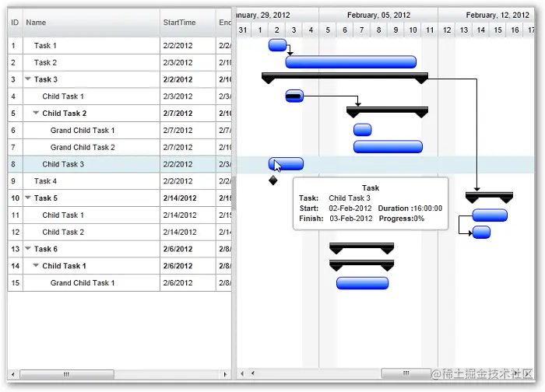Select the Task 4 milestone diamond

click(x=273, y=180)
